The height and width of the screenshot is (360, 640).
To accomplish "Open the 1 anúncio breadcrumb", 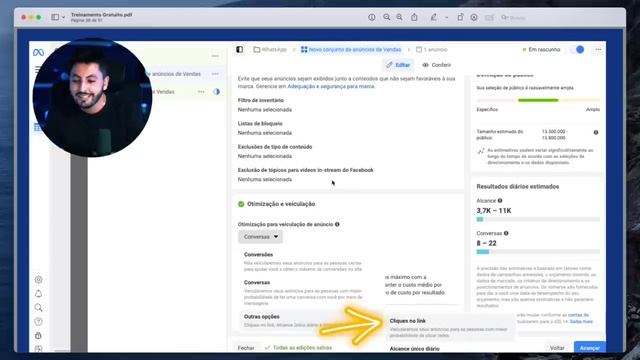I will click(432, 49).
